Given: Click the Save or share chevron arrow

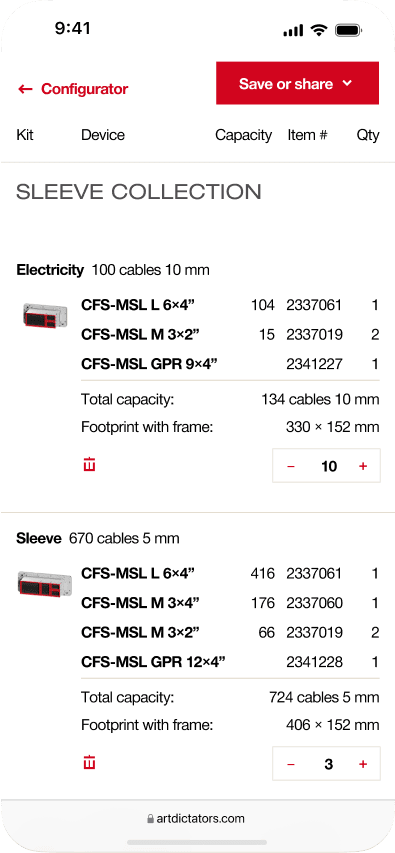Looking at the screenshot, I should pyautogui.click(x=347, y=84).
